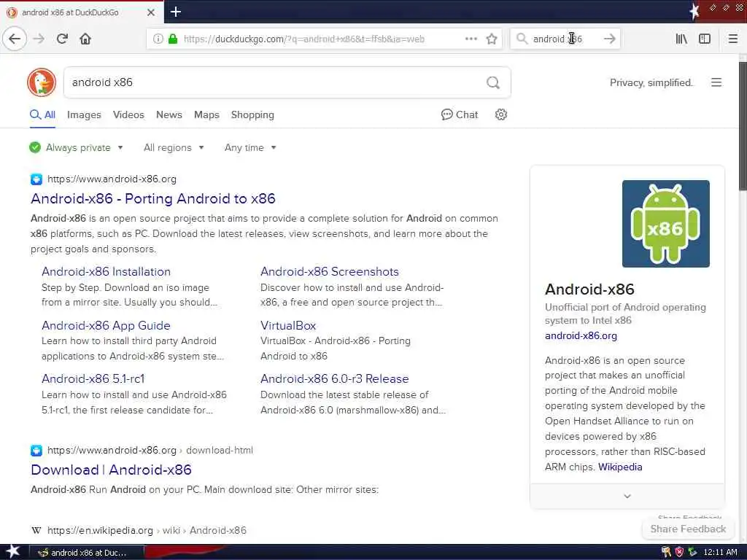The width and height of the screenshot is (747, 560).
Task: Switch to the Videos tab
Action: 128,114
